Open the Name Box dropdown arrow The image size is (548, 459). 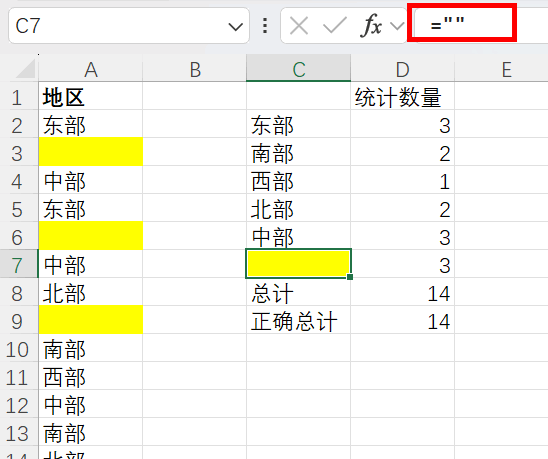[x=235, y=27]
